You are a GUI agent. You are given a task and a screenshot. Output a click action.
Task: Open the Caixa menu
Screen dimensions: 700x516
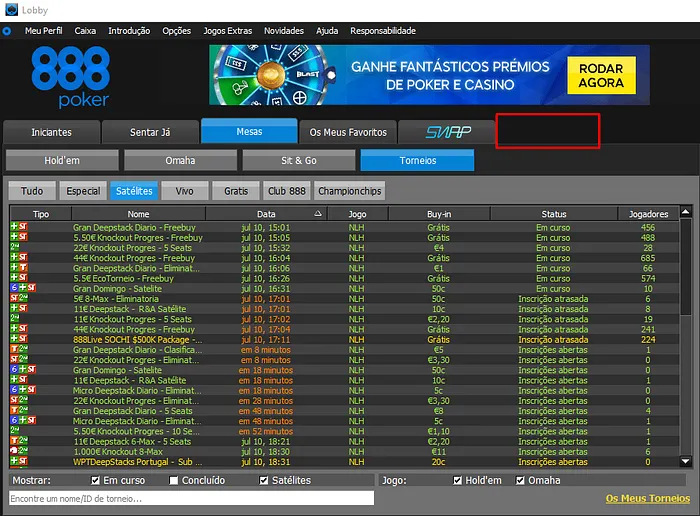coord(85,31)
